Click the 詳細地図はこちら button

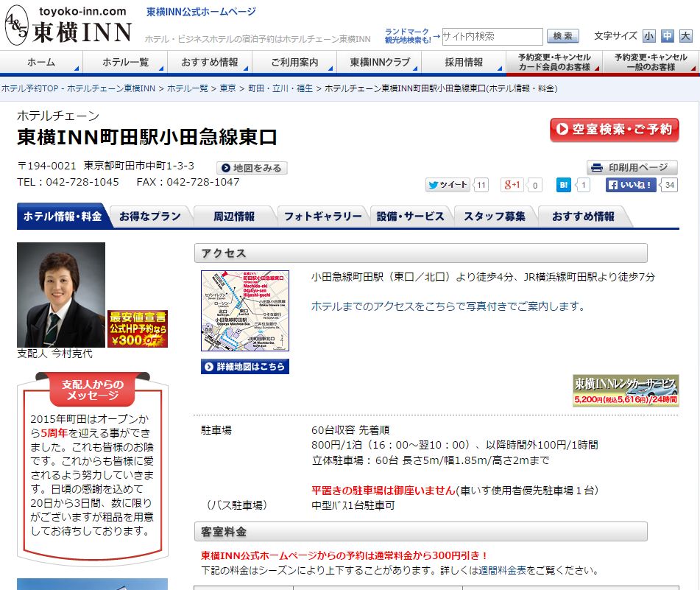click(245, 366)
